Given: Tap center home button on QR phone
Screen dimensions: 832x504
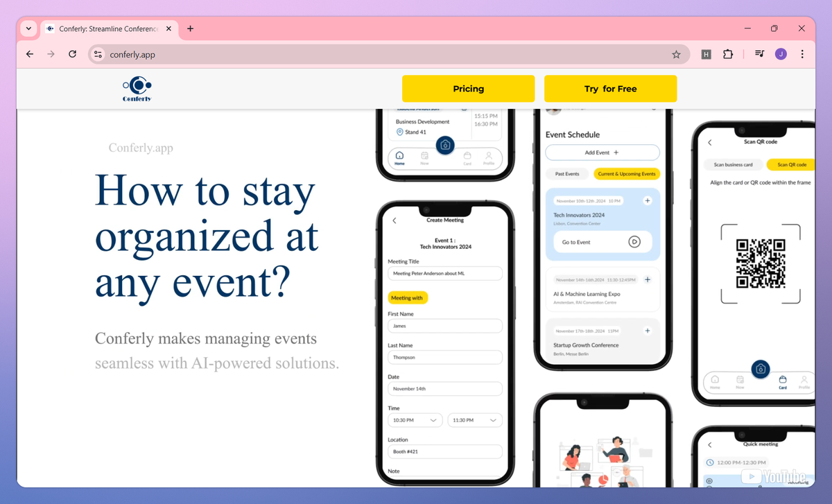Looking at the screenshot, I should click(761, 369).
